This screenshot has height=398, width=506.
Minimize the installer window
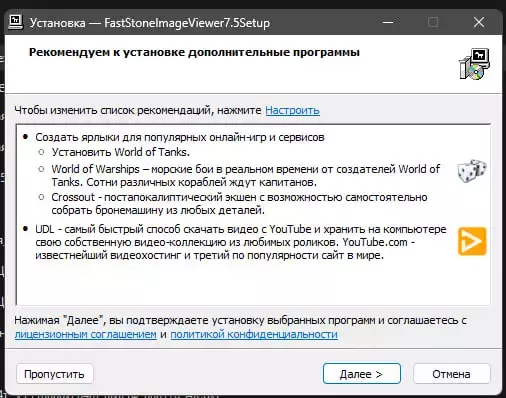tap(388, 23)
